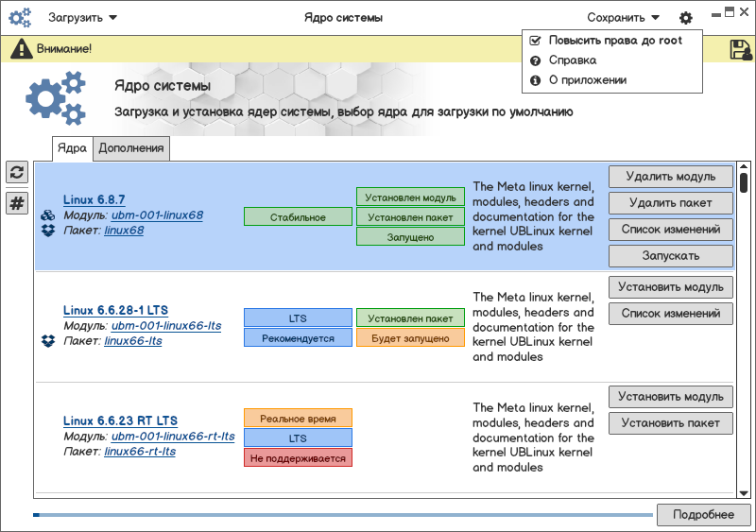This screenshot has height=532, width=756.
Task: Open Список изменений for Linux 6.8.7
Action: coord(671,230)
